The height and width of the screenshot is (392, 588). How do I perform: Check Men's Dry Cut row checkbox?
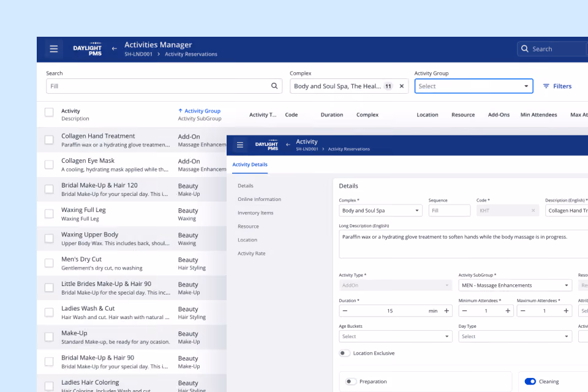(x=49, y=263)
